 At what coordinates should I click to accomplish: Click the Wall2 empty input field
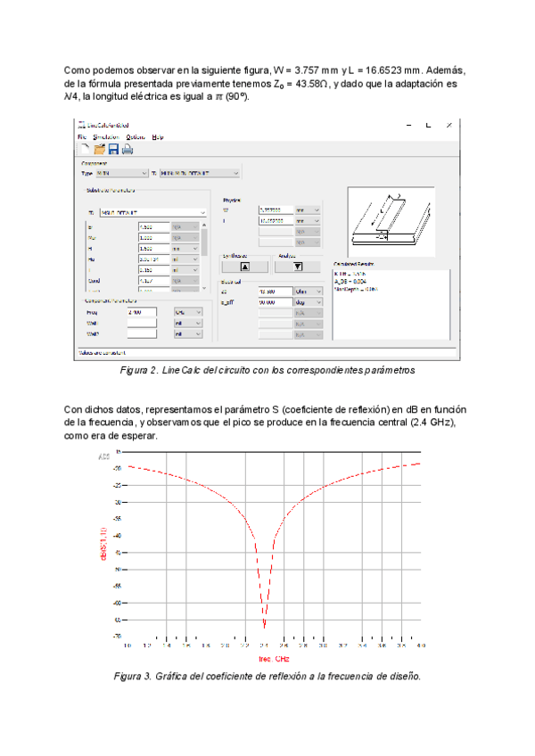[142, 334]
